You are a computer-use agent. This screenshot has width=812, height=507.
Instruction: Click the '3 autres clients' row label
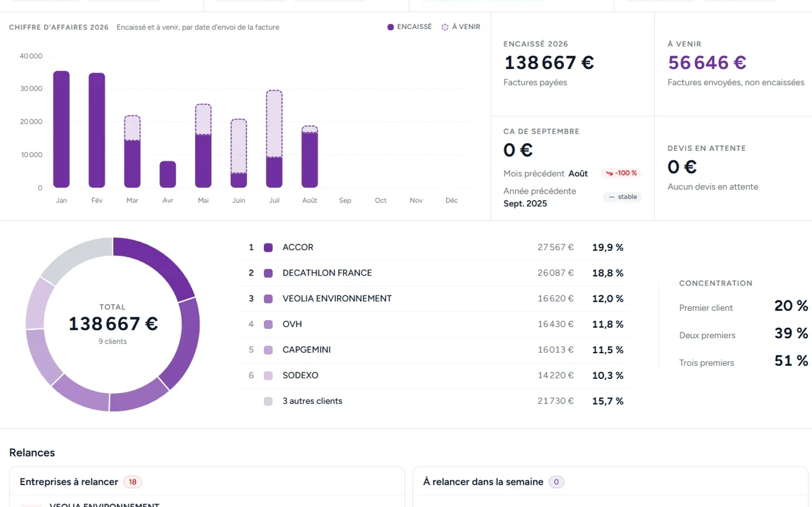coord(313,401)
